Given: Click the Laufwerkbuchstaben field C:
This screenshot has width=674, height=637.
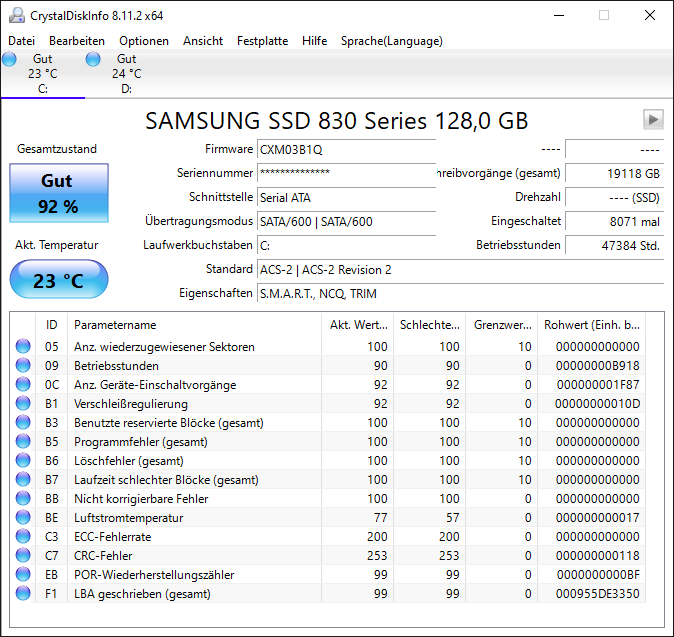Looking at the screenshot, I should [x=346, y=245].
